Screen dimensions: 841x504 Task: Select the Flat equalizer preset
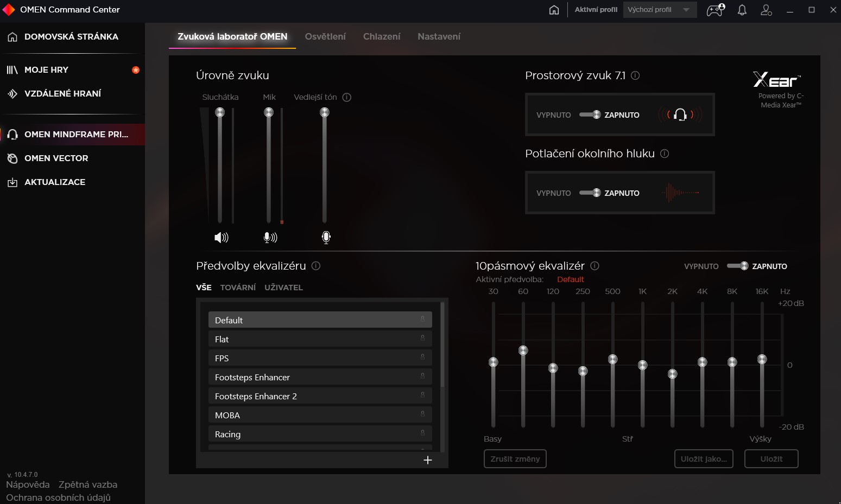click(x=320, y=339)
